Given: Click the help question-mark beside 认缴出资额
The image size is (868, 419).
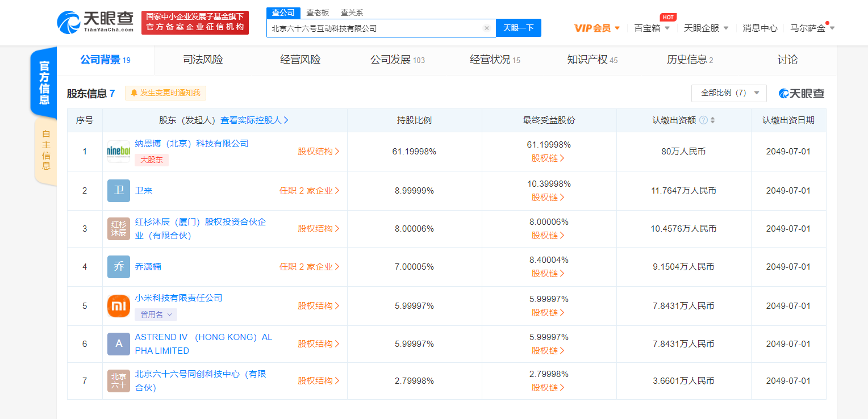Looking at the screenshot, I should (703, 120).
